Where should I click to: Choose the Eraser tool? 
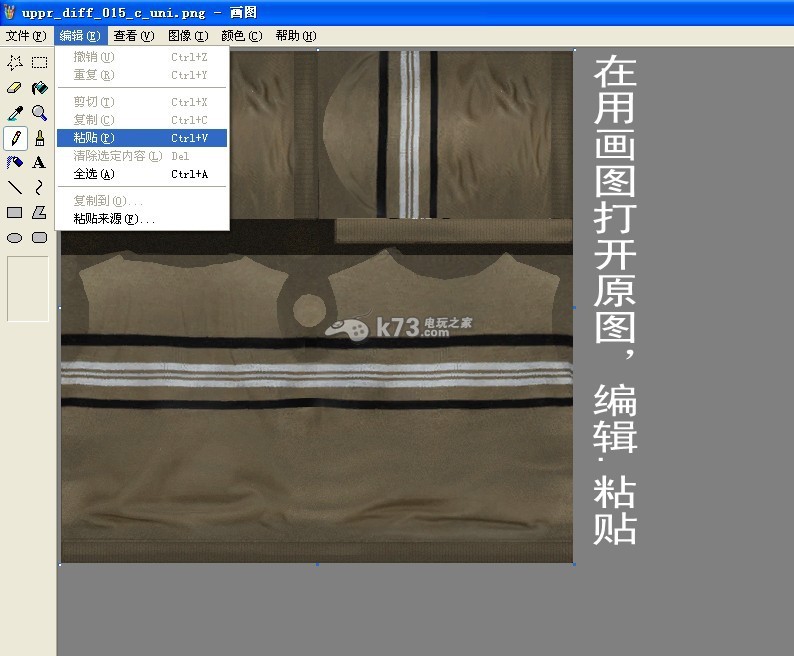15,88
